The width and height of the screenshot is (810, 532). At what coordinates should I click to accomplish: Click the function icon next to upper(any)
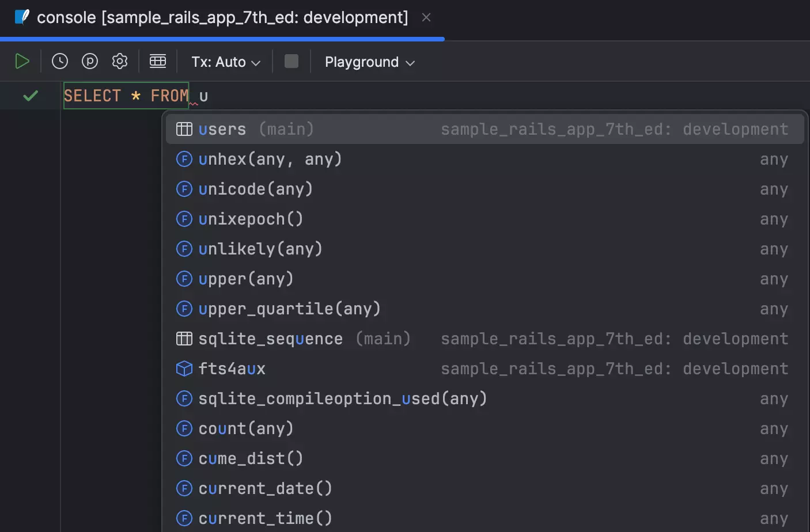pos(184,279)
